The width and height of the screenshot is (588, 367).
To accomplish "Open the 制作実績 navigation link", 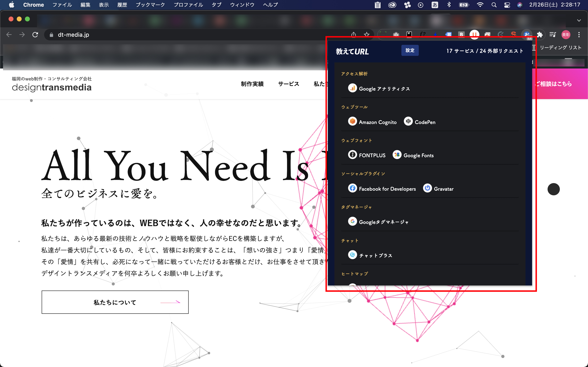I will (x=252, y=84).
